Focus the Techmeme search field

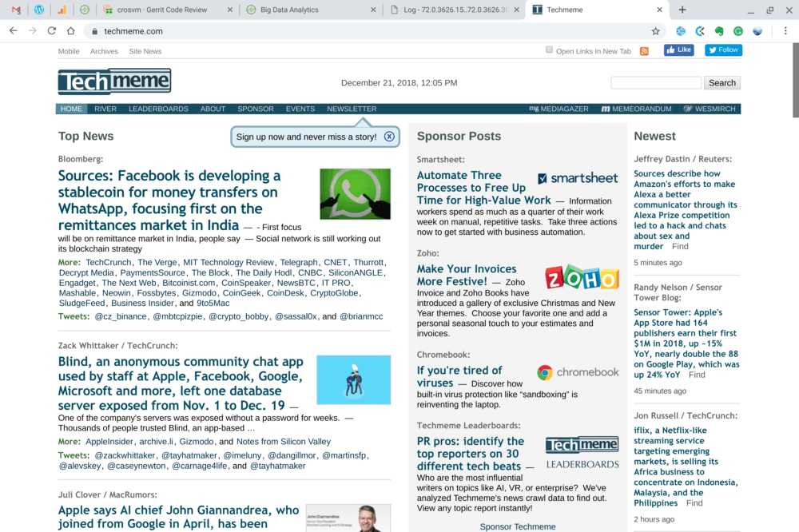tap(656, 83)
